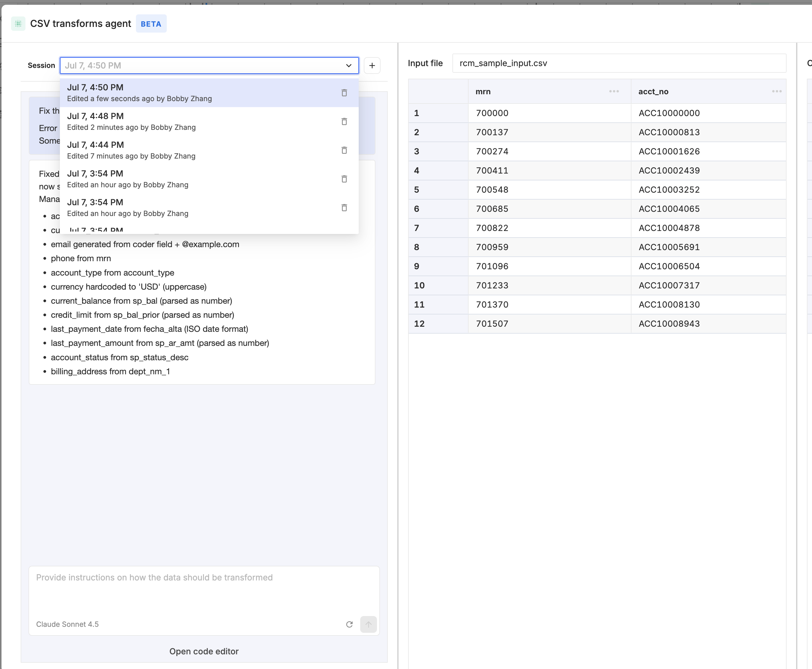Select cell with mrn 700274

click(549, 151)
